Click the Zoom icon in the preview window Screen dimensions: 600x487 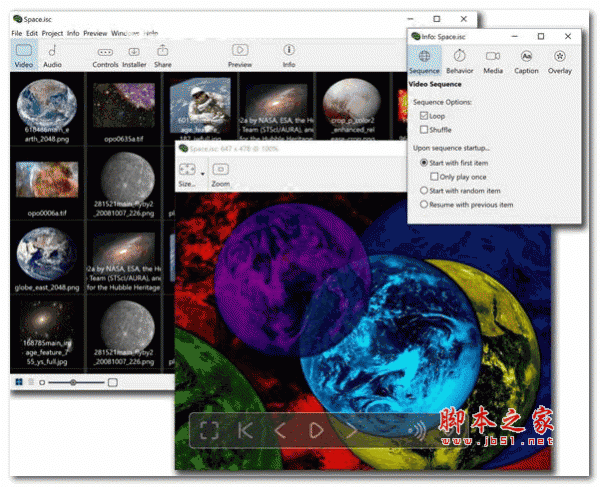[221, 175]
